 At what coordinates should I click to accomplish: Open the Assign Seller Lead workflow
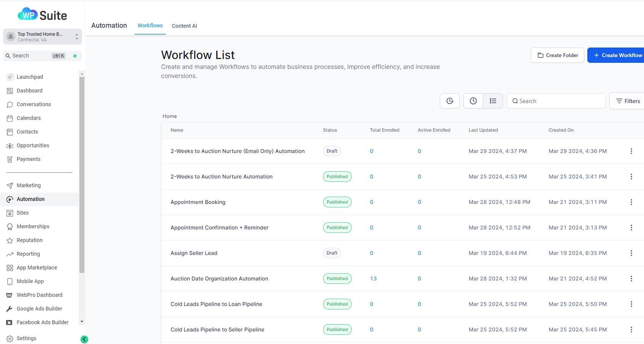[194, 253]
